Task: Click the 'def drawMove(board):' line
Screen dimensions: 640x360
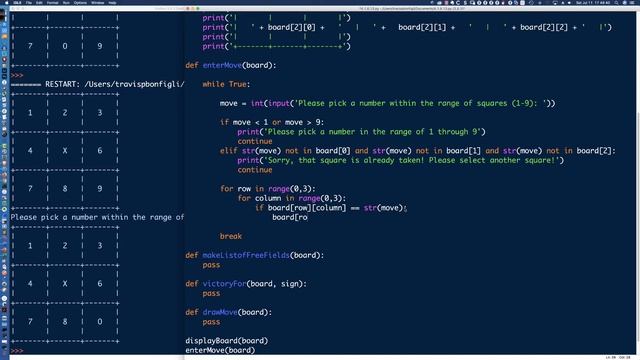Action: (229, 312)
